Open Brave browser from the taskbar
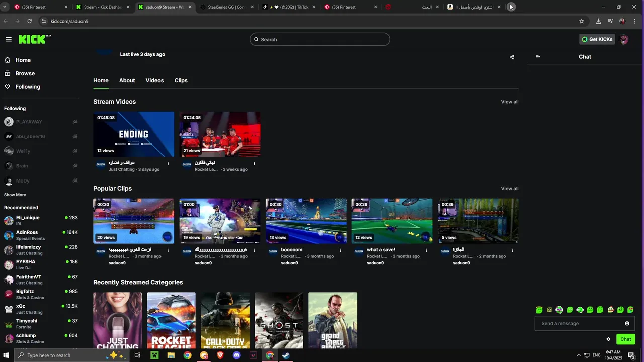The image size is (644, 362). [220, 355]
